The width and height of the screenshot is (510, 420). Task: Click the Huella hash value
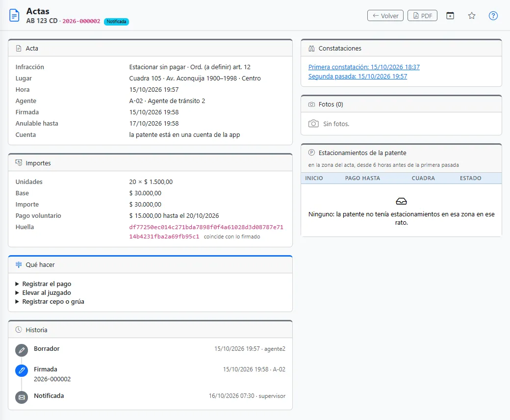click(206, 232)
